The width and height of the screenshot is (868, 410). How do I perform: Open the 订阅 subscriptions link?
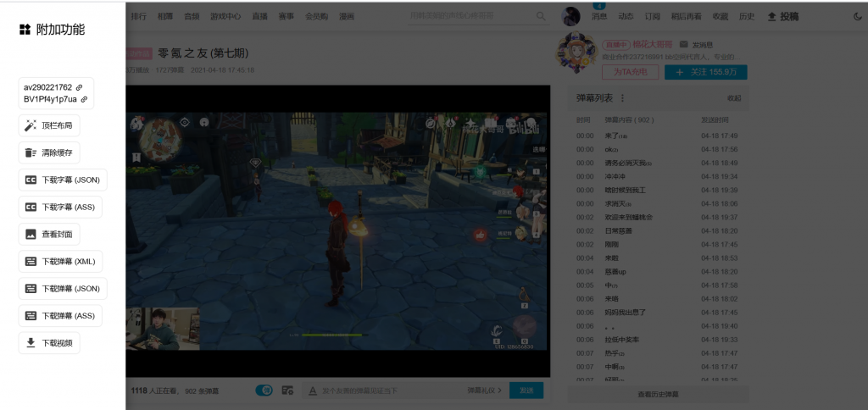coord(652,17)
